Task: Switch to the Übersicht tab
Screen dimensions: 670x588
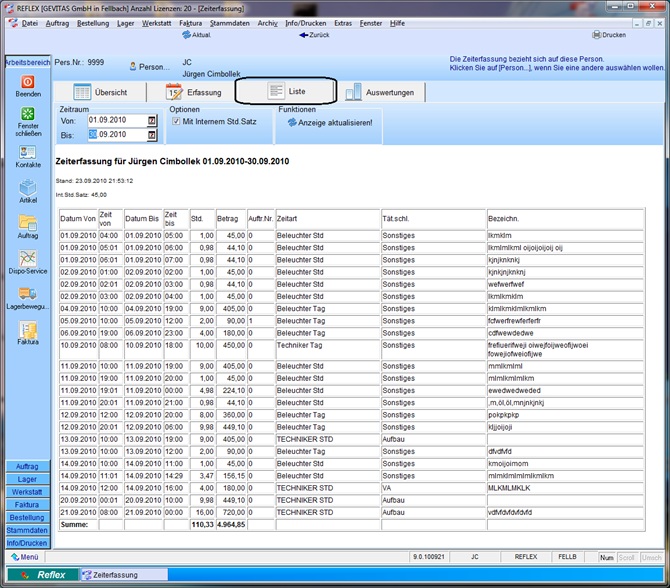Action: 101,92
